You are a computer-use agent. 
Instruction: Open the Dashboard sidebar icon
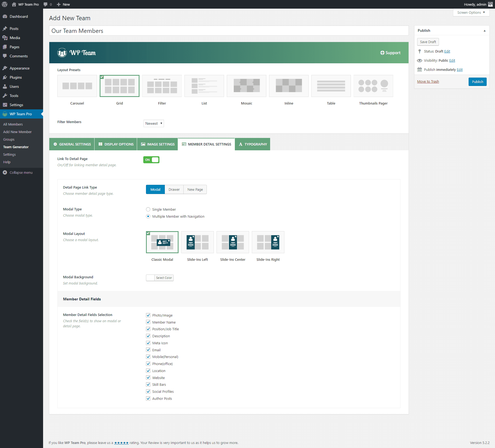(5, 16)
